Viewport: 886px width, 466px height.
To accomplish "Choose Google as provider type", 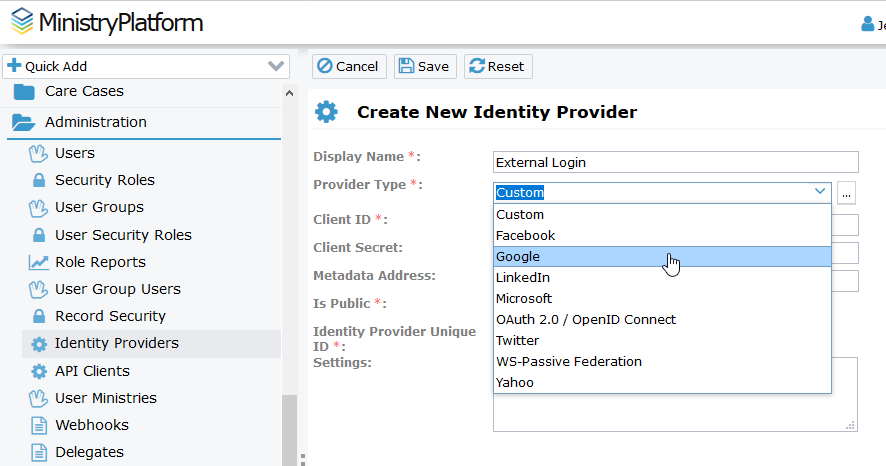I will (662, 256).
